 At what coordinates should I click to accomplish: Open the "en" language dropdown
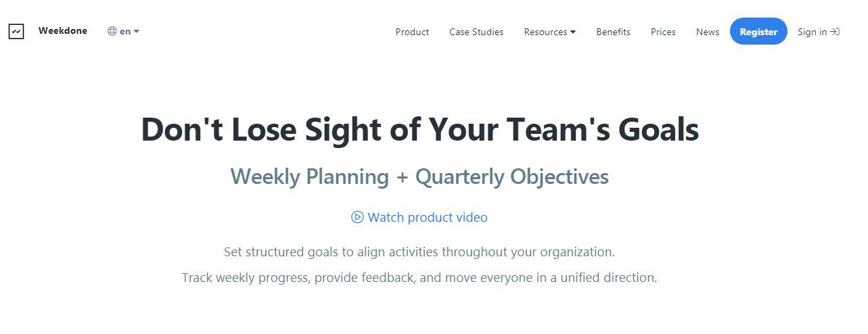tap(125, 31)
